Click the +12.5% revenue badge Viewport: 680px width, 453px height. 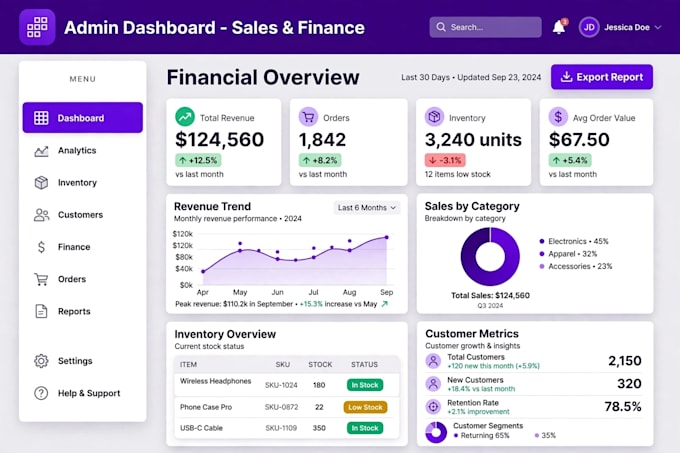(x=198, y=160)
